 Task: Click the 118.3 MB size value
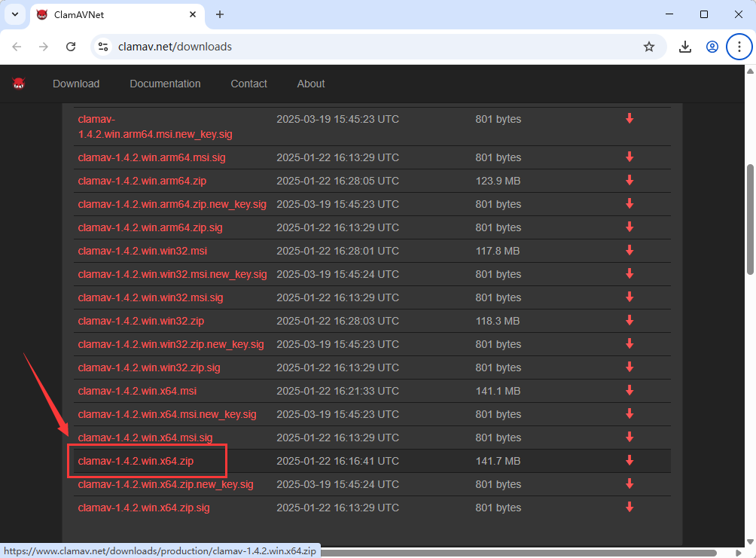pyautogui.click(x=498, y=321)
